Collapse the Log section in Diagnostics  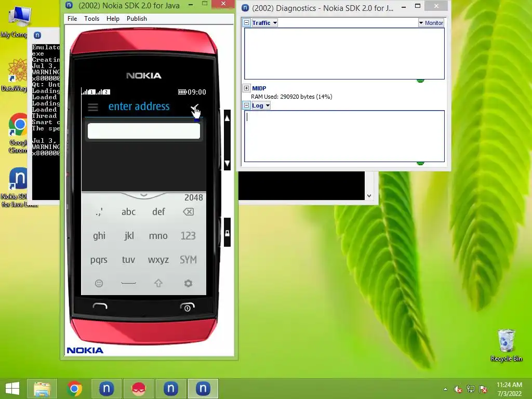point(247,105)
